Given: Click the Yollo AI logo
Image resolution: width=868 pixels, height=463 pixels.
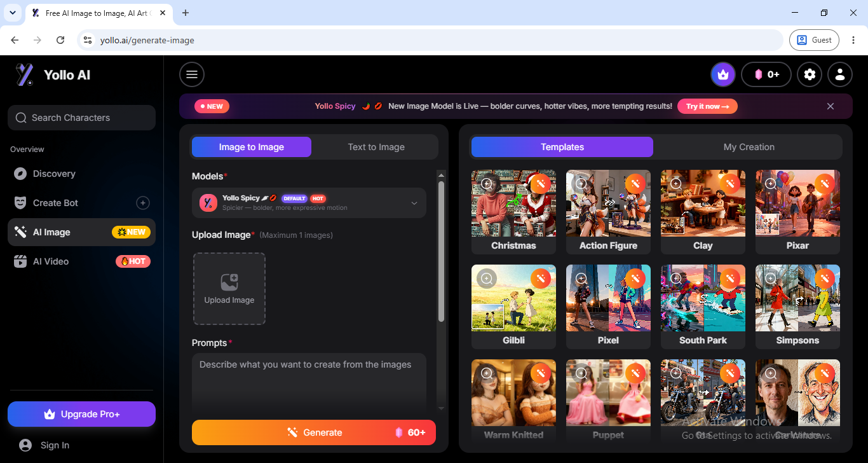Looking at the screenshot, I should [53, 75].
